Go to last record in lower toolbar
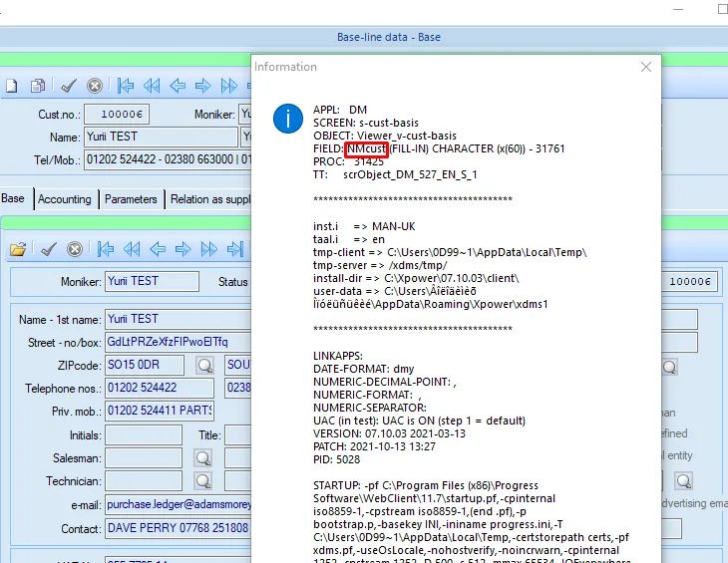 tap(235, 249)
